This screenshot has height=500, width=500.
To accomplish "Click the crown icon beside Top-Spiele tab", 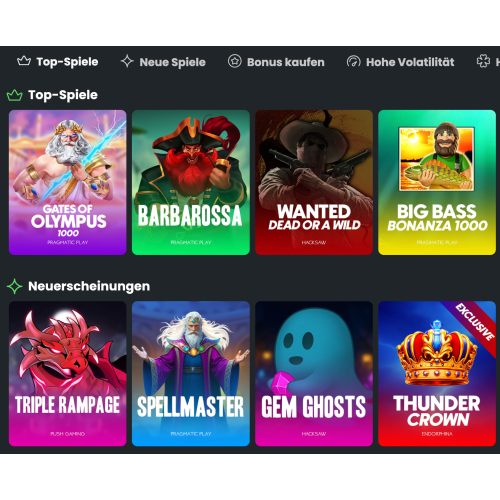I will [24, 61].
